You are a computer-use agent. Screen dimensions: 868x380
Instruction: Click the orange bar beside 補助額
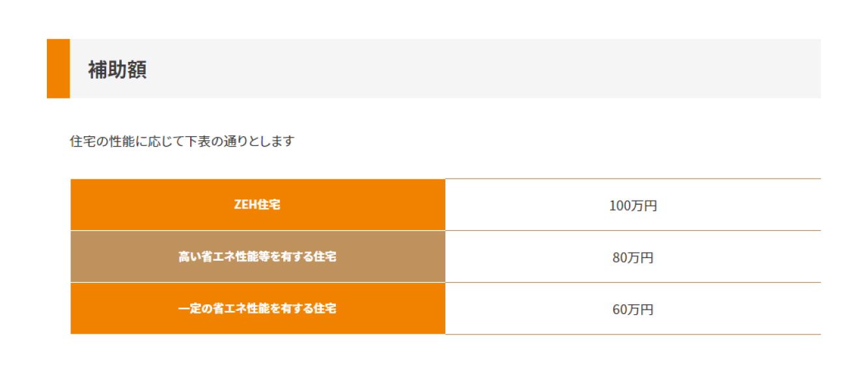pos(58,68)
